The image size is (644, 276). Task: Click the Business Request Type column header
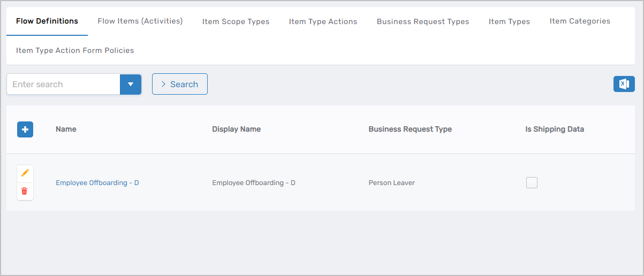(410, 129)
